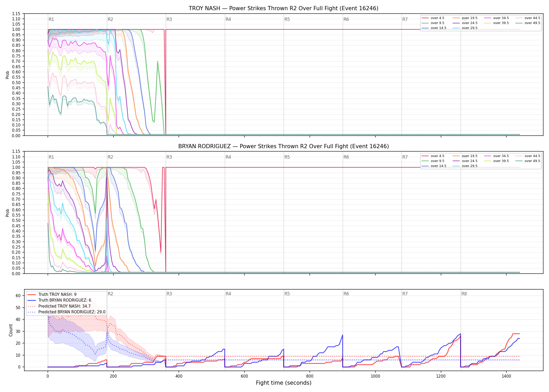Viewport: 549px width, 392px height.
Task: Click the 1.00 tick on BRYAN RODRIGUEZ Prob axis
Action: (x=16, y=167)
